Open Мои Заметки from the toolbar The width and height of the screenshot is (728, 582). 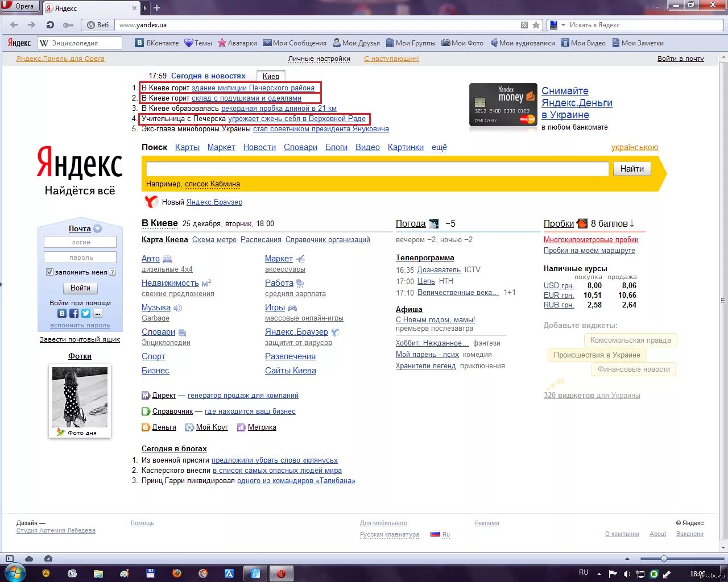tap(637, 43)
